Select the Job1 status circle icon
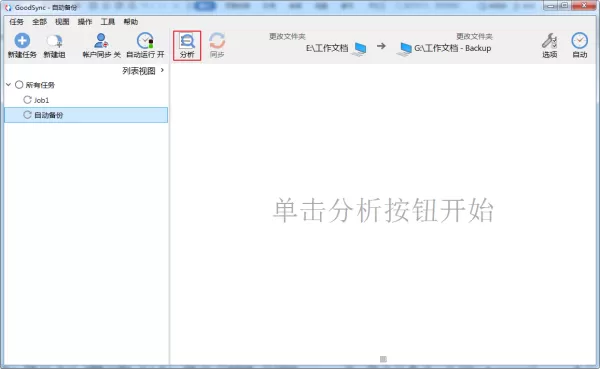 [27, 100]
